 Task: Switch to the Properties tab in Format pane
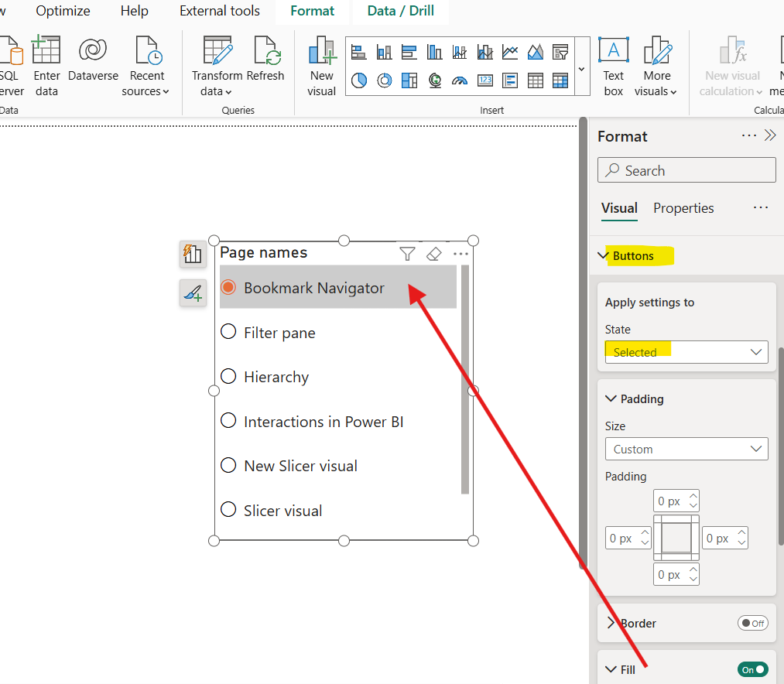683,208
